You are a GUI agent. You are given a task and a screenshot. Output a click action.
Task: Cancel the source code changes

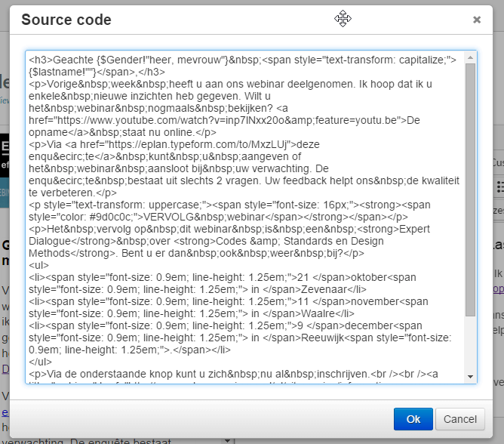tap(460, 419)
